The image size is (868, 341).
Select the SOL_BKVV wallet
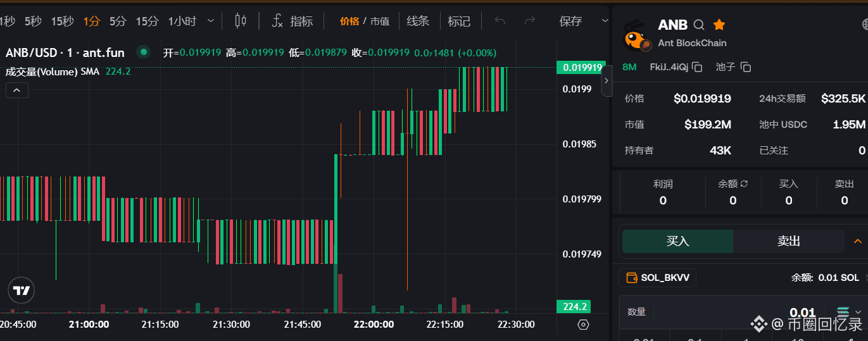tap(657, 278)
